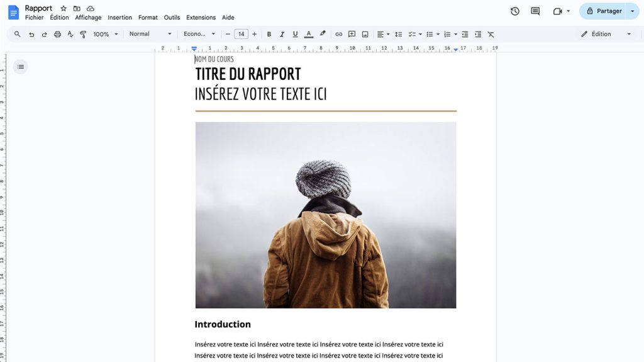Image resolution: width=644 pixels, height=362 pixels.
Task: Activate the paint format tool
Action: coord(84,34)
